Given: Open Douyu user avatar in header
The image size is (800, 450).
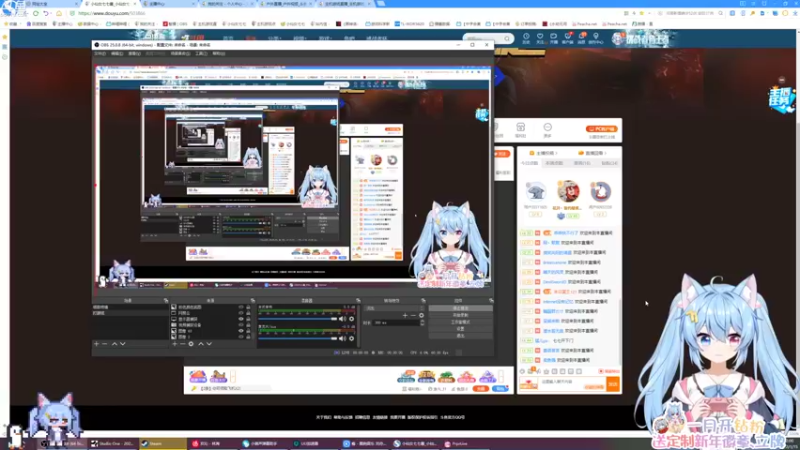Looking at the screenshot, I should (618, 39).
